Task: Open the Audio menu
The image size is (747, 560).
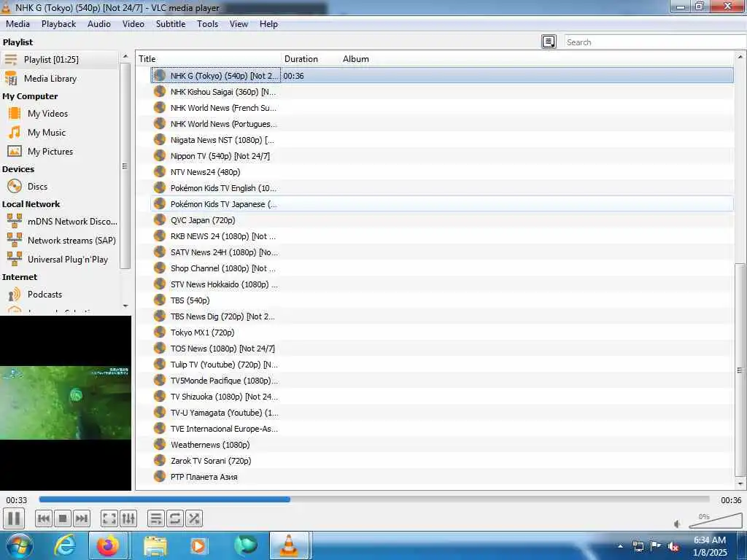Action: coord(99,24)
